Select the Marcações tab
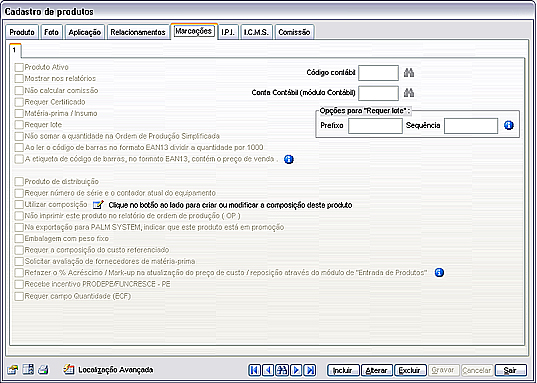The width and height of the screenshot is (537, 383). [193, 31]
